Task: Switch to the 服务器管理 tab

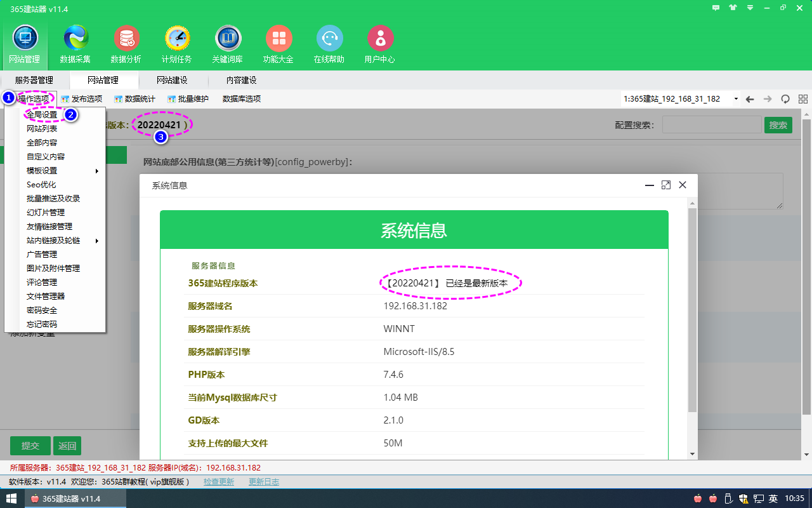Action: (x=34, y=81)
